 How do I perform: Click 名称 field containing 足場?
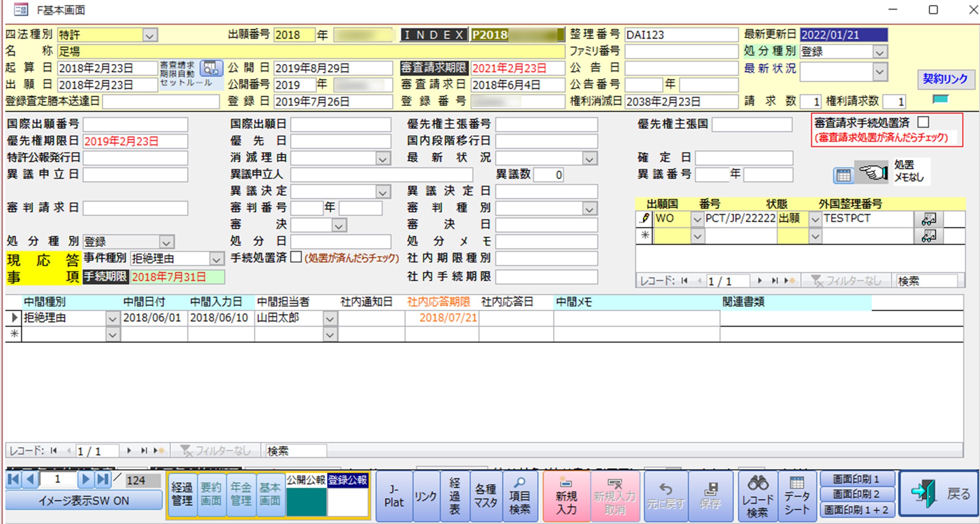pyautogui.click(x=311, y=52)
